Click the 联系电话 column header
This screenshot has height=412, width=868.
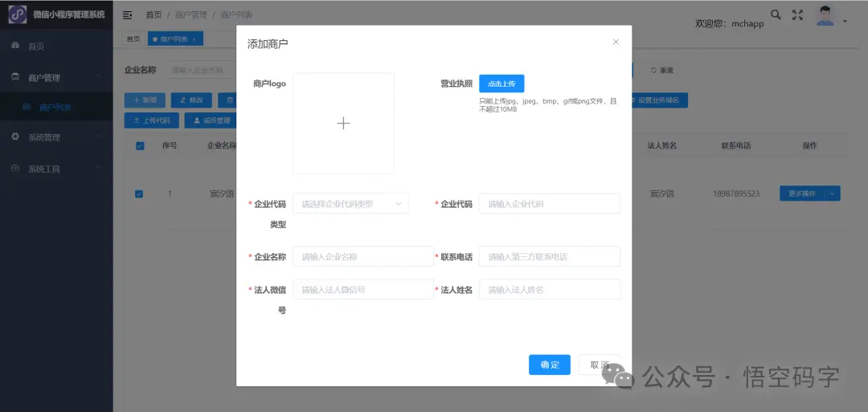[x=736, y=145]
